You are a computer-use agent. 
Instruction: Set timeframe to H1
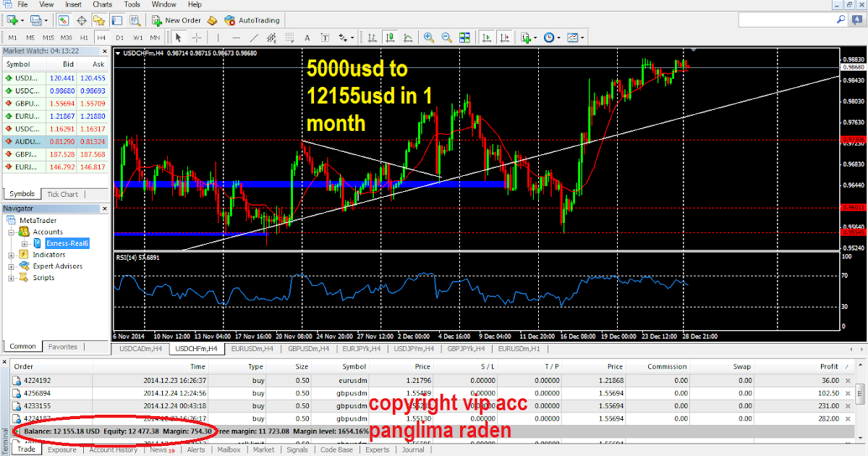pyautogui.click(x=84, y=38)
